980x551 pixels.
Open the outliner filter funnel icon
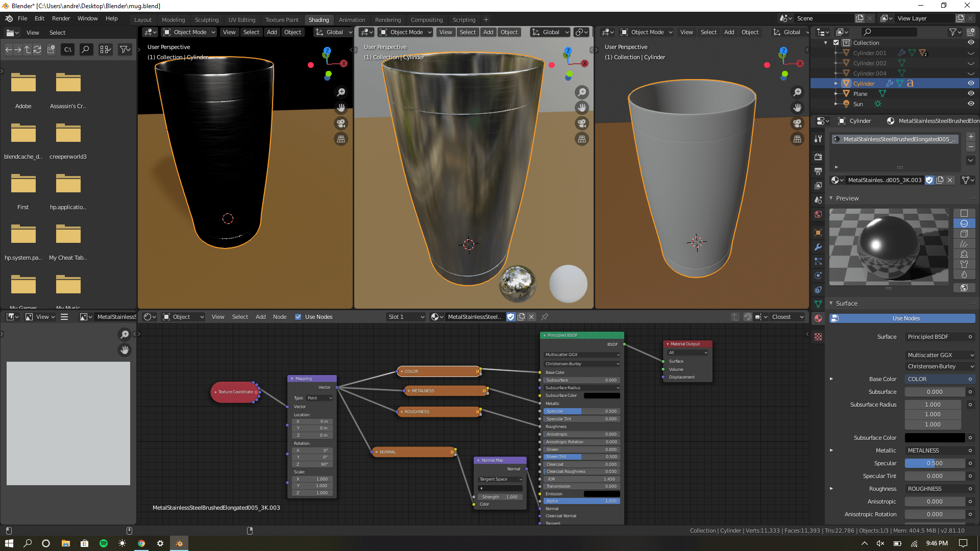[x=953, y=32]
